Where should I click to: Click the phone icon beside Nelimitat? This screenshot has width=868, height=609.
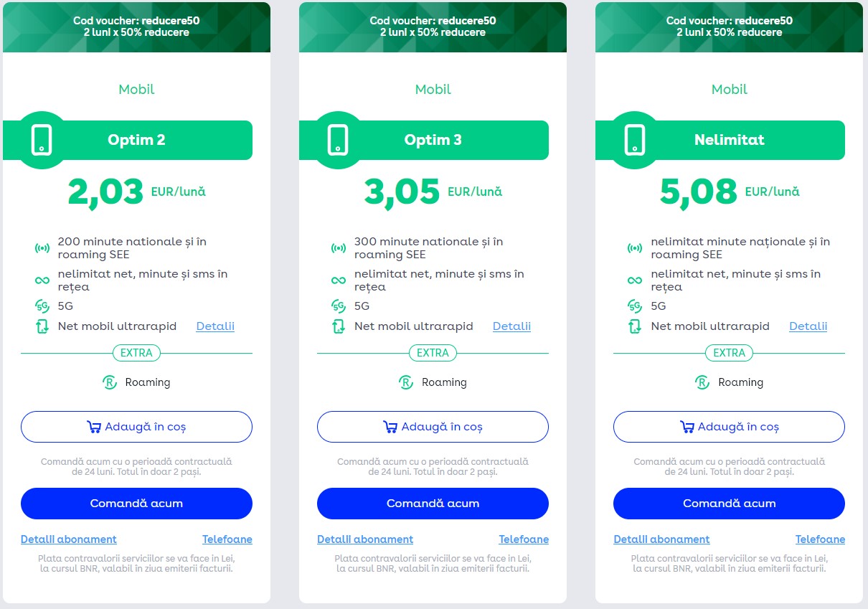click(x=634, y=140)
